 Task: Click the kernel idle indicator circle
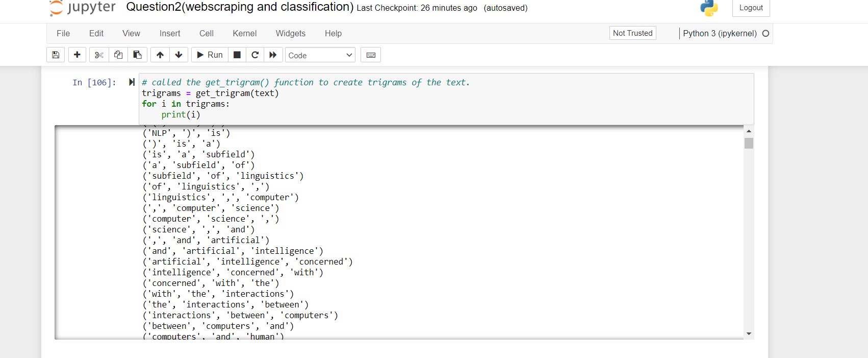coord(765,33)
